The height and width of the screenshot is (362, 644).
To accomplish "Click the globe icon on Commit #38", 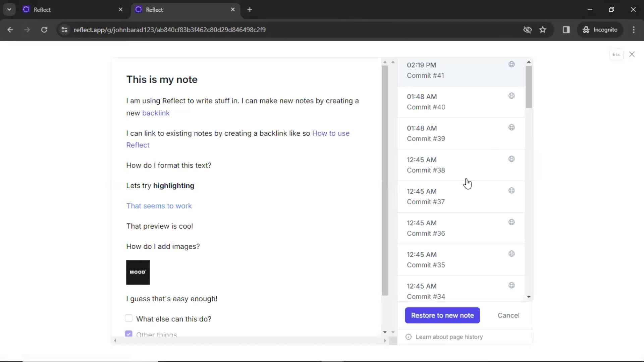I will tap(512, 159).
